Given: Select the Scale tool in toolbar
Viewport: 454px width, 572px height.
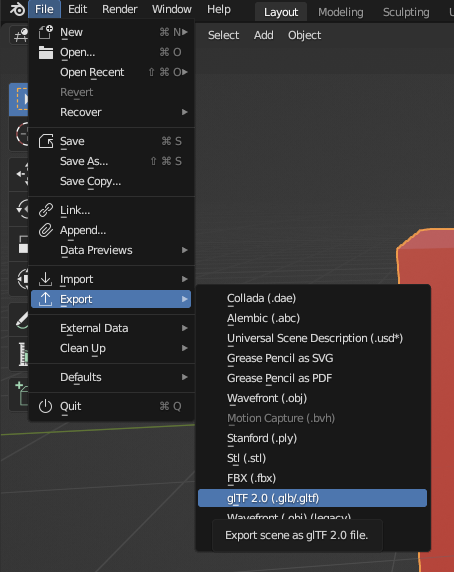Looking at the screenshot, I should click(20, 244).
